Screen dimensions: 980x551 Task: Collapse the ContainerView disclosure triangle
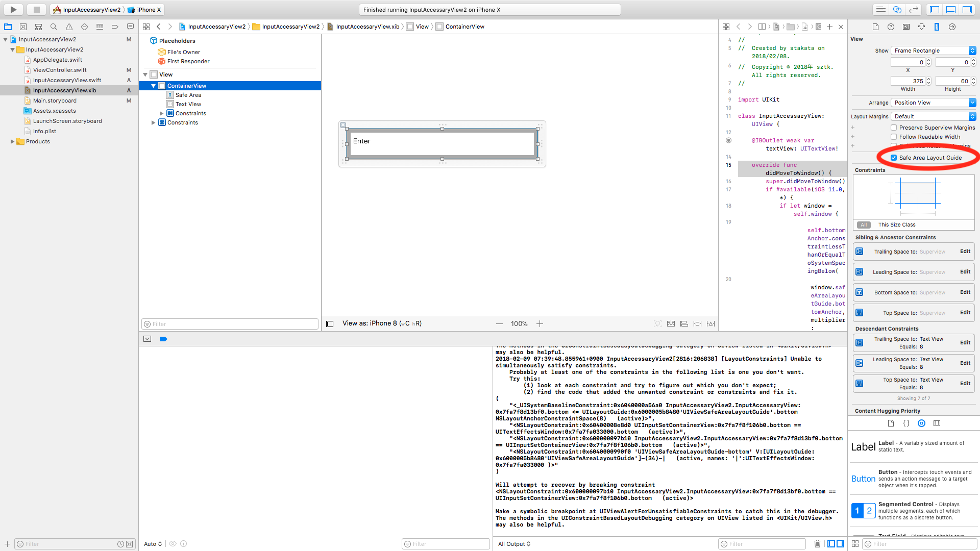(x=153, y=86)
